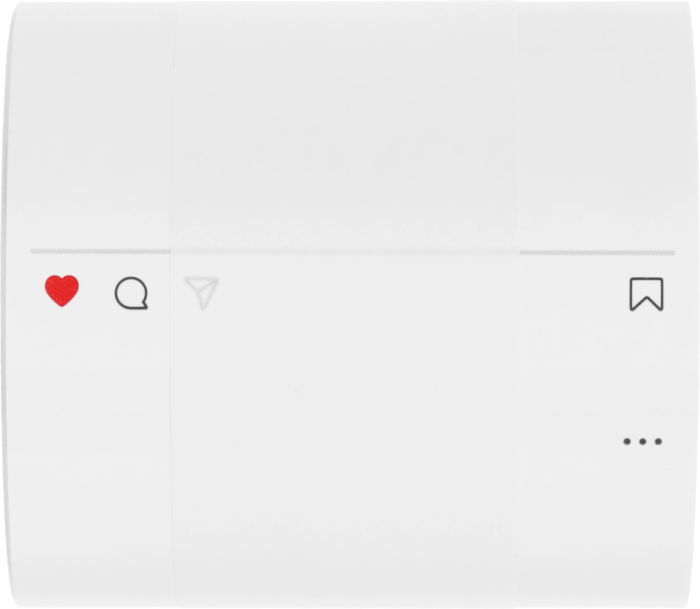Expand the comment thread from bubble icon

click(131, 293)
